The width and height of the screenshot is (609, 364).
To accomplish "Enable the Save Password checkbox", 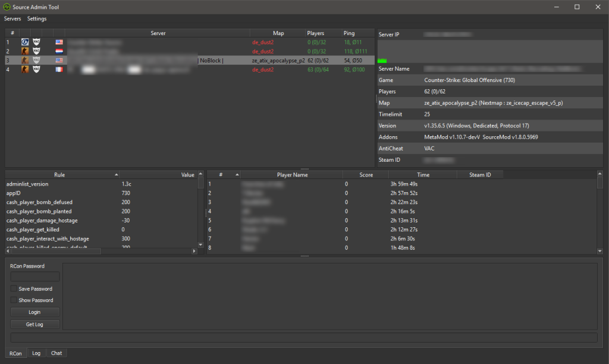I will click(x=14, y=289).
